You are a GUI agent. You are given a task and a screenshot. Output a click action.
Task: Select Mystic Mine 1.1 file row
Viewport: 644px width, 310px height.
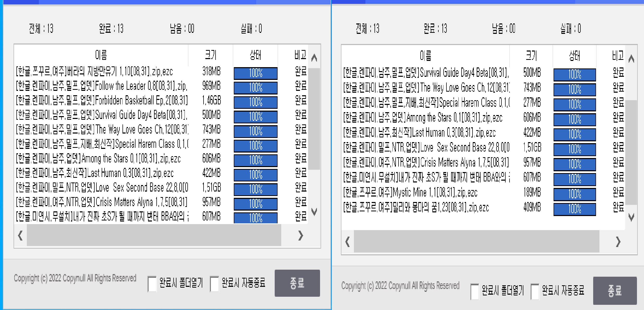pyautogui.click(x=410, y=193)
